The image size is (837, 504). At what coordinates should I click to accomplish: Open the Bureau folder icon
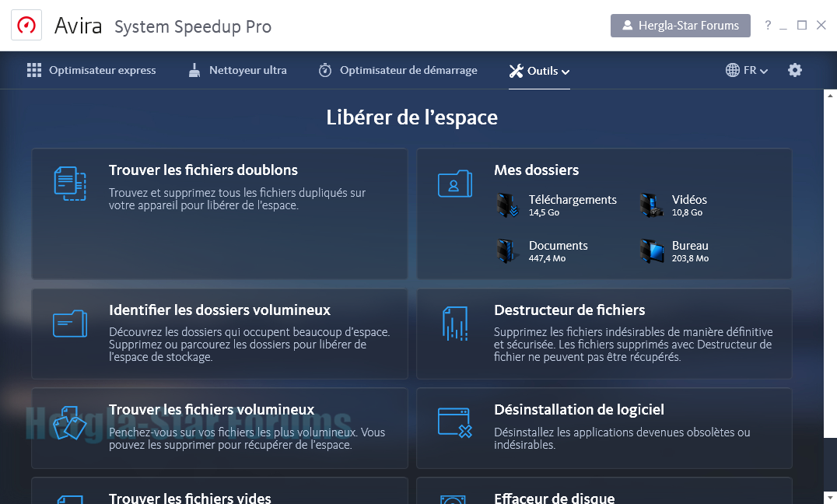[x=652, y=251]
